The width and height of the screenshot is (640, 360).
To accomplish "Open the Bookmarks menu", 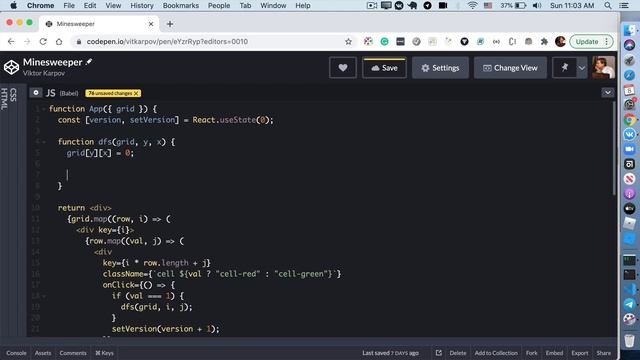I will tap(181, 5).
